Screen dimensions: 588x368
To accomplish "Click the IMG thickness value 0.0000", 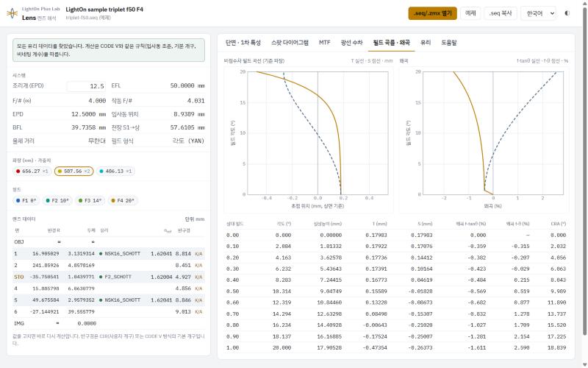I will tap(87, 324).
